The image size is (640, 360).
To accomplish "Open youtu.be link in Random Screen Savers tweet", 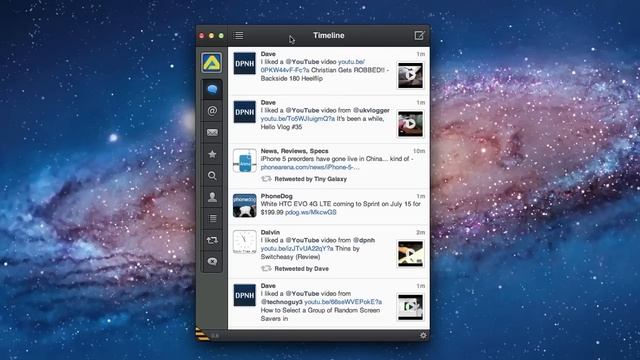I will [343, 302].
